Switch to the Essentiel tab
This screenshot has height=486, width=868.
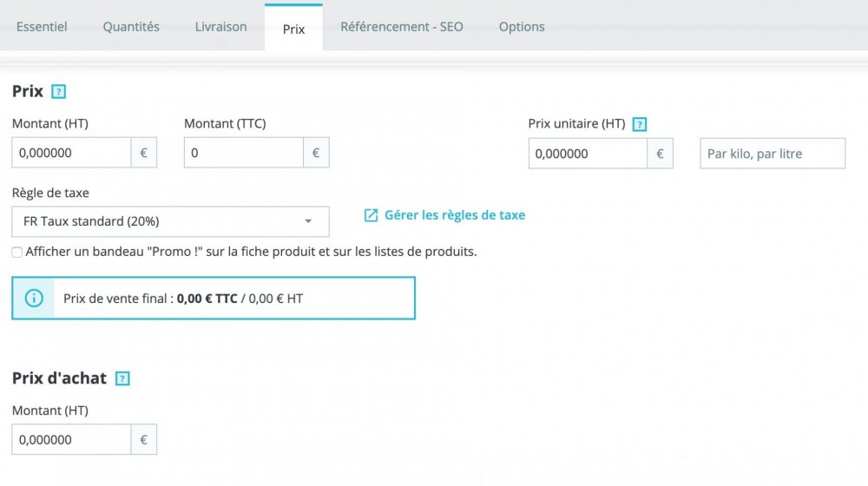click(x=42, y=27)
